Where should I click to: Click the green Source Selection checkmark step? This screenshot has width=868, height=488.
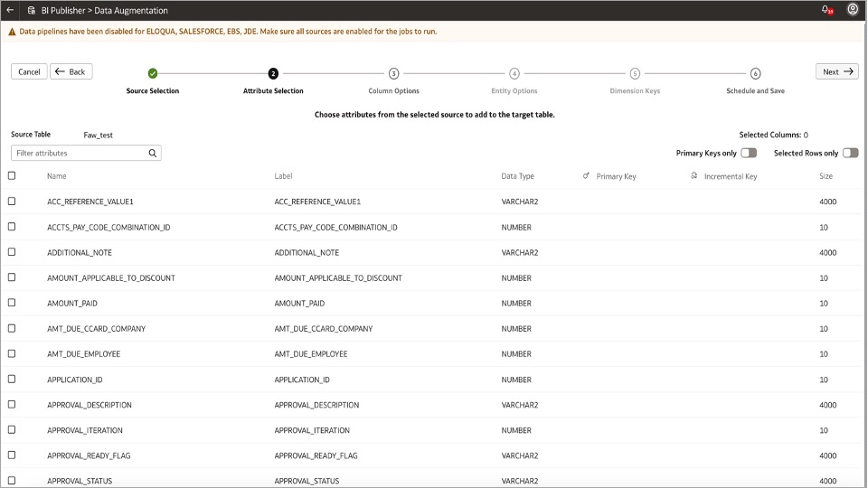tap(153, 73)
